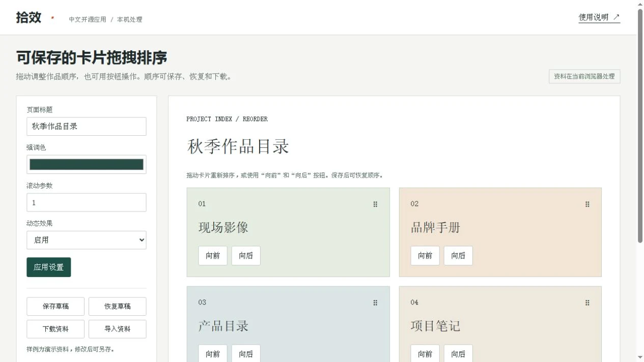Click the number 01 on 现场影像 card

click(202, 204)
